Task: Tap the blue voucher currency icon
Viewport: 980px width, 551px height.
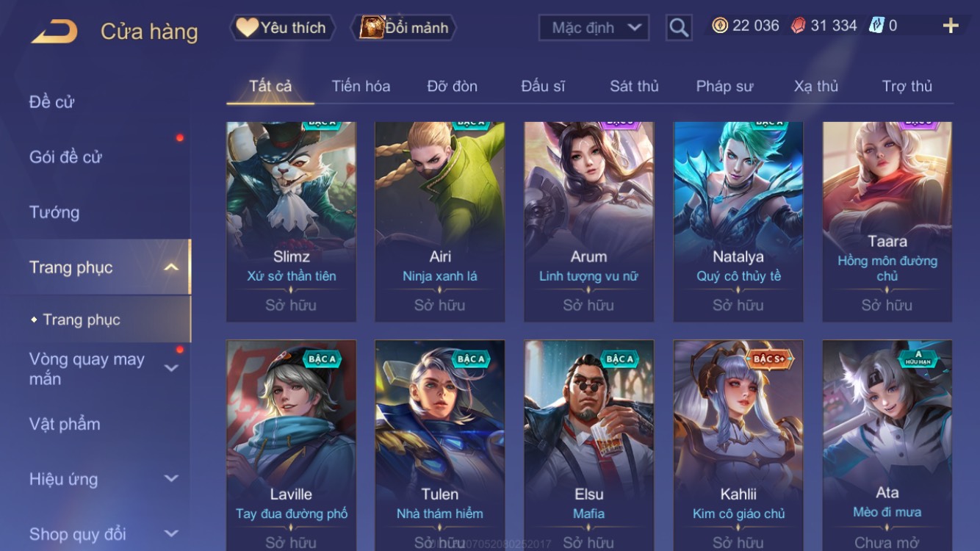Action: [x=876, y=26]
